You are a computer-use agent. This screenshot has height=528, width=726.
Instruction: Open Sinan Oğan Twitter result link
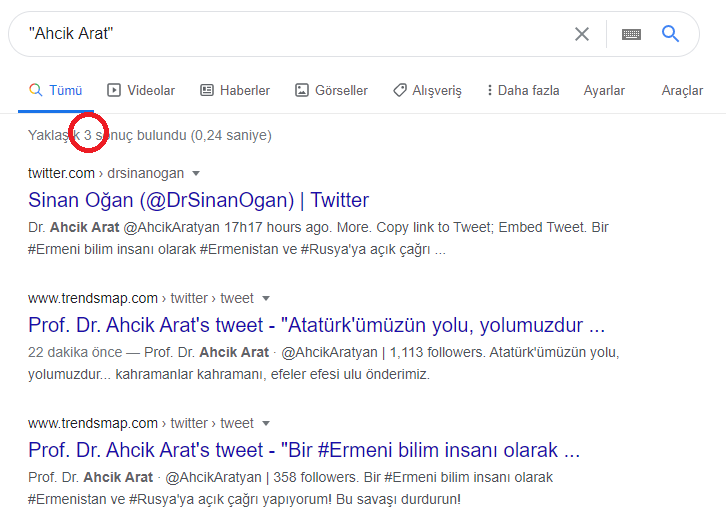pos(198,199)
